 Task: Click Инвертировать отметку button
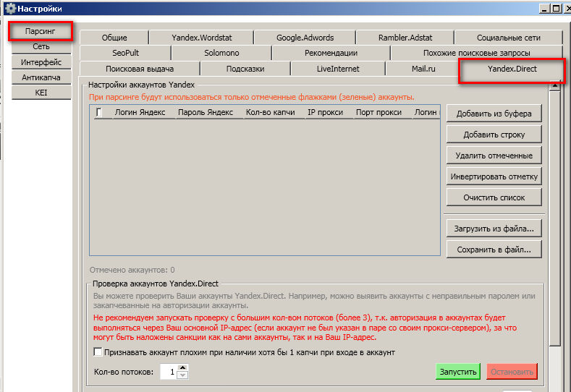tap(494, 176)
